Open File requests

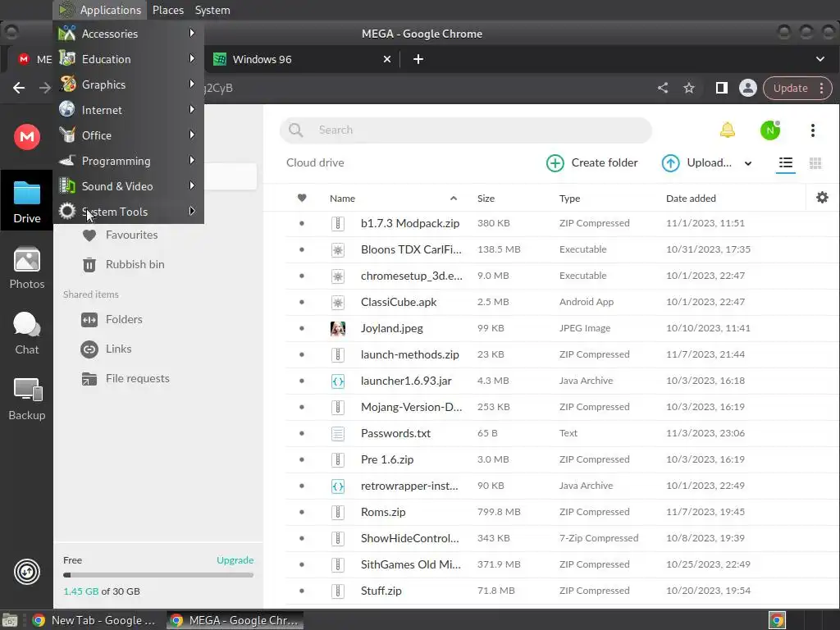pos(126,378)
